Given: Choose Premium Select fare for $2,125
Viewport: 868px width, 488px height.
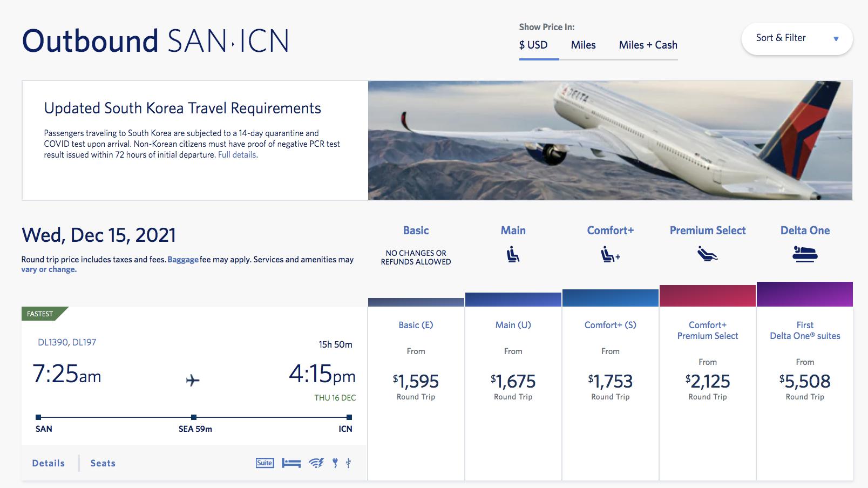Looking at the screenshot, I should coord(708,393).
